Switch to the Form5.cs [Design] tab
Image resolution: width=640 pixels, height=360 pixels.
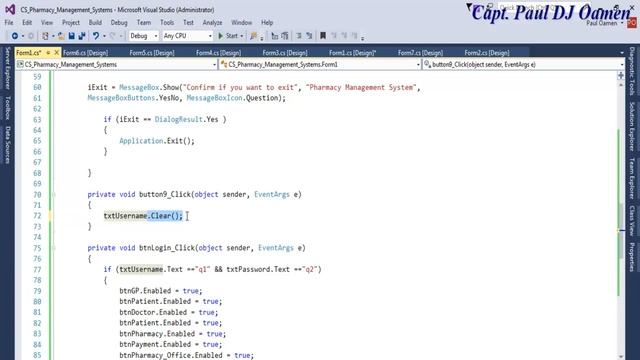pos(152,53)
